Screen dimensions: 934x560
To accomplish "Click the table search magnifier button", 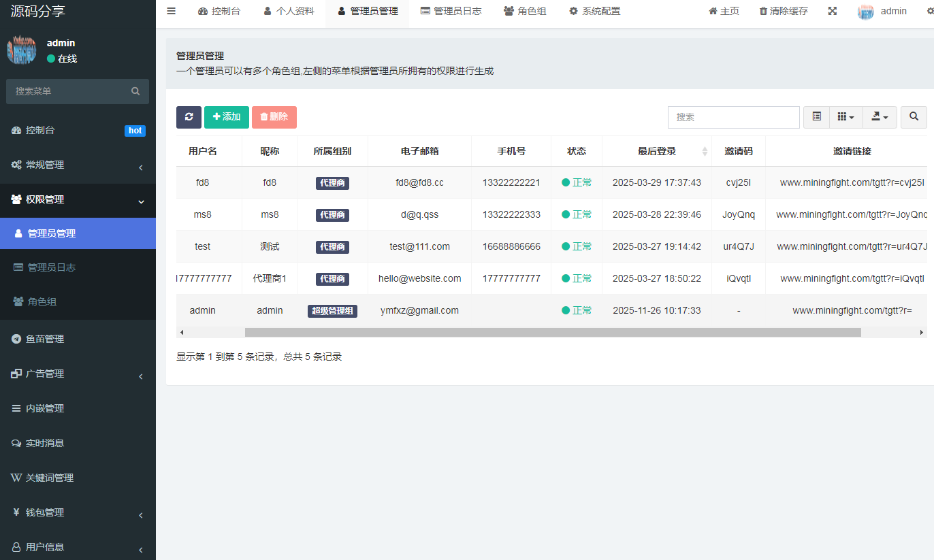I will (x=914, y=117).
